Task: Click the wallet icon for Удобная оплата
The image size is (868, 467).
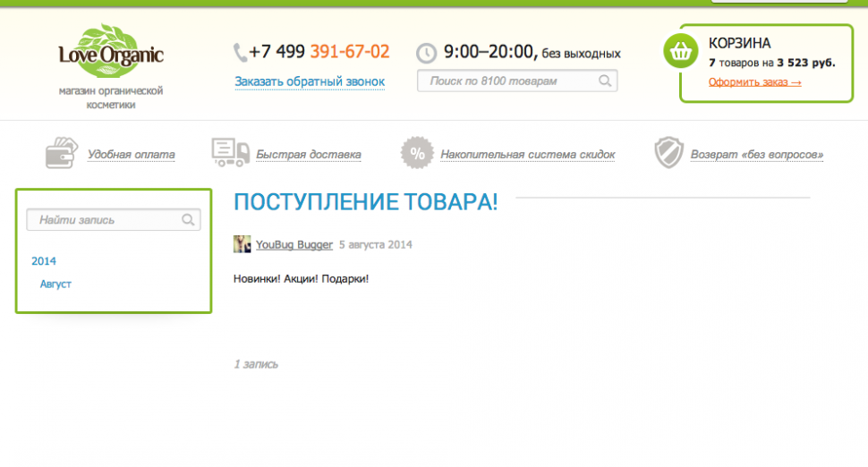Action: pos(62,153)
